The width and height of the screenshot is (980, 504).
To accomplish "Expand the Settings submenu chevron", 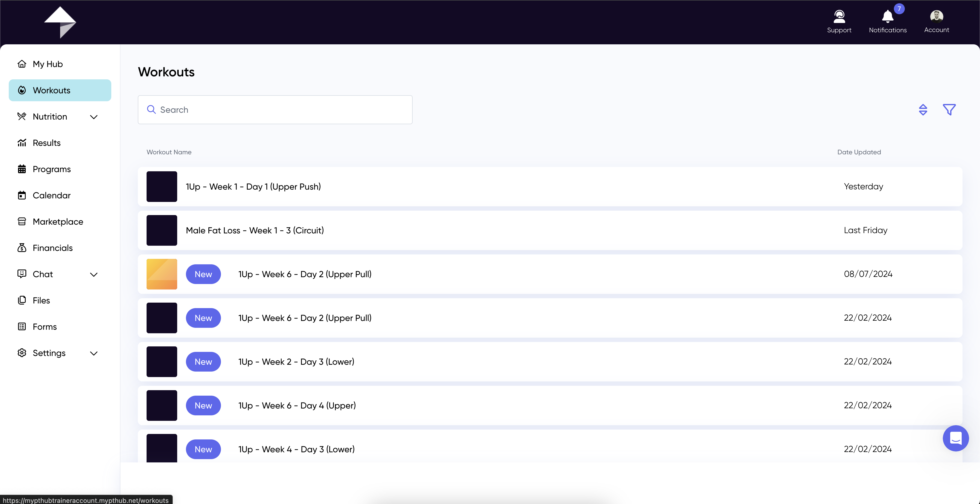I will coord(94,353).
